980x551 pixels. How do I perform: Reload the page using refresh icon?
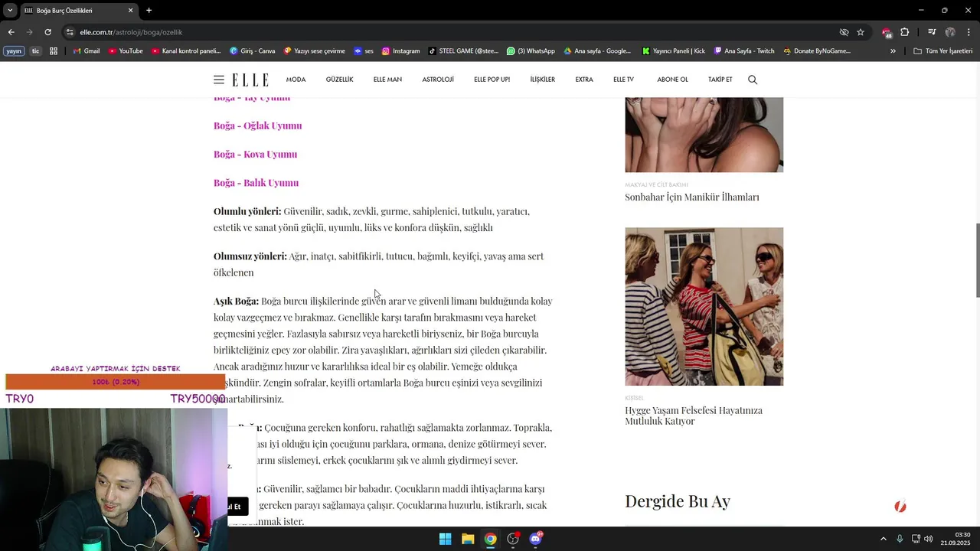(x=47, y=32)
